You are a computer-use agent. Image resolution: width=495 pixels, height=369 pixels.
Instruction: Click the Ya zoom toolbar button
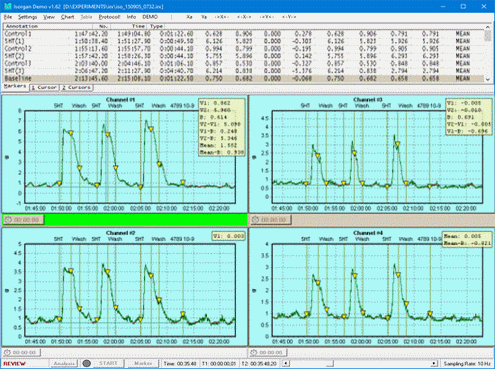(x=204, y=17)
